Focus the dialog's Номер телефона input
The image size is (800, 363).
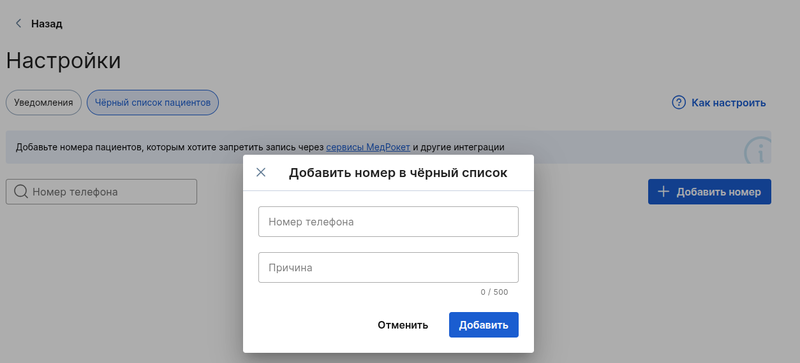[x=388, y=222]
